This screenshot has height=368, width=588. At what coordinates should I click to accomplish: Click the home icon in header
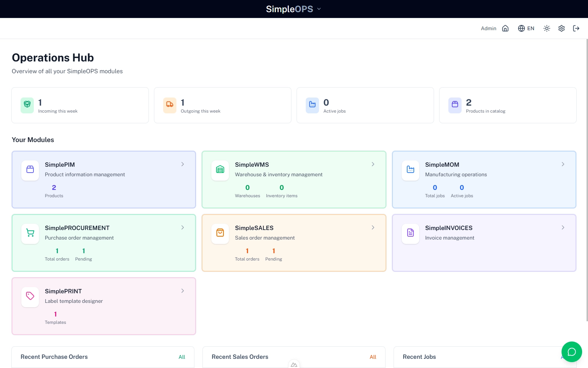[505, 28]
